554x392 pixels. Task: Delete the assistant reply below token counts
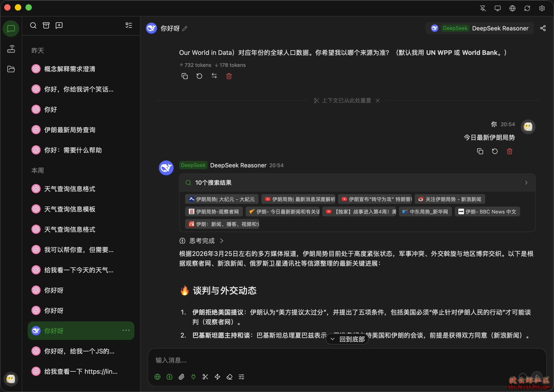click(229, 76)
